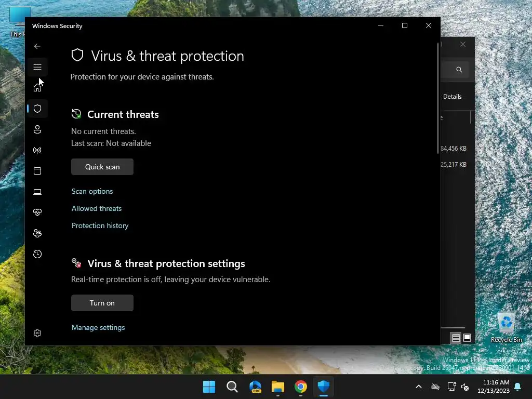
Task: Open Google Chrome from taskbar
Action: (x=301, y=387)
